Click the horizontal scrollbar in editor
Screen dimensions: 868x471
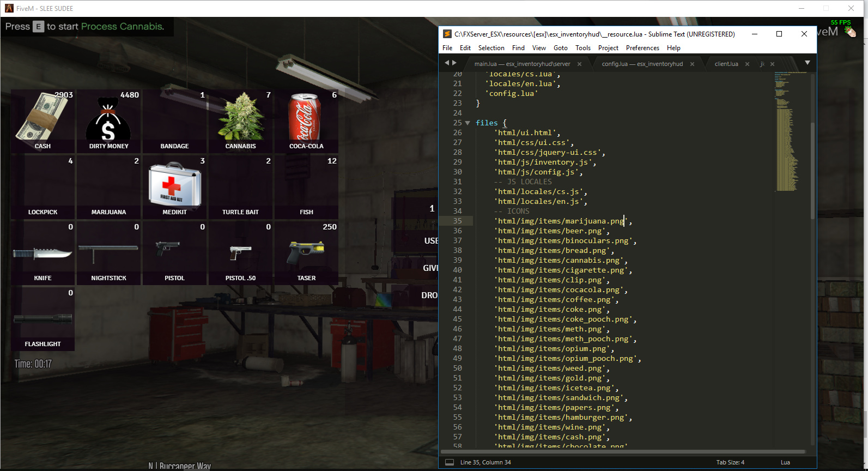click(622, 451)
